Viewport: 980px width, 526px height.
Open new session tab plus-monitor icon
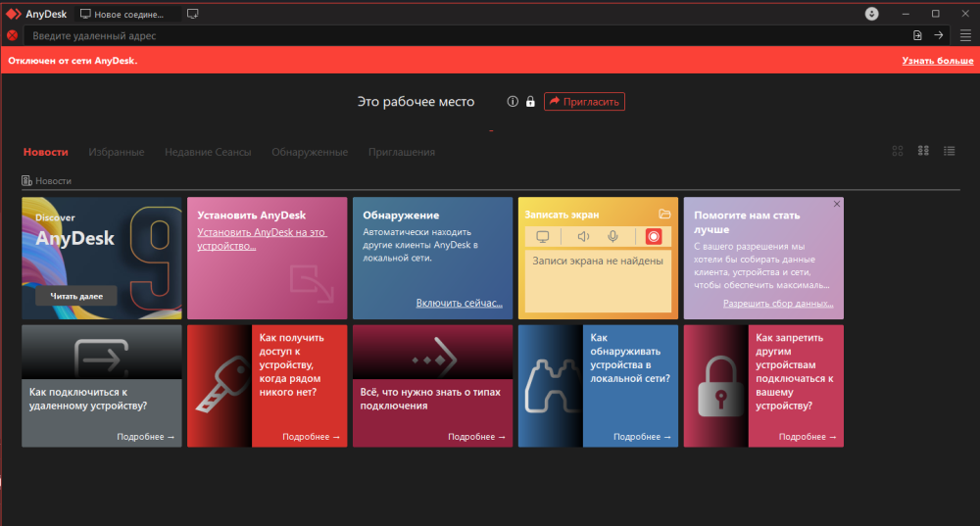pyautogui.click(x=192, y=14)
